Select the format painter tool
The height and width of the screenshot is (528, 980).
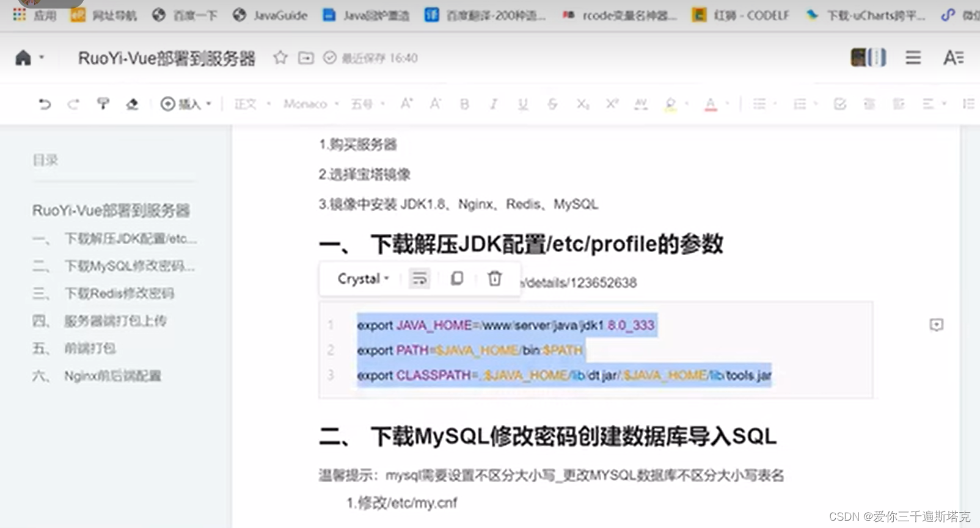coord(103,104)
